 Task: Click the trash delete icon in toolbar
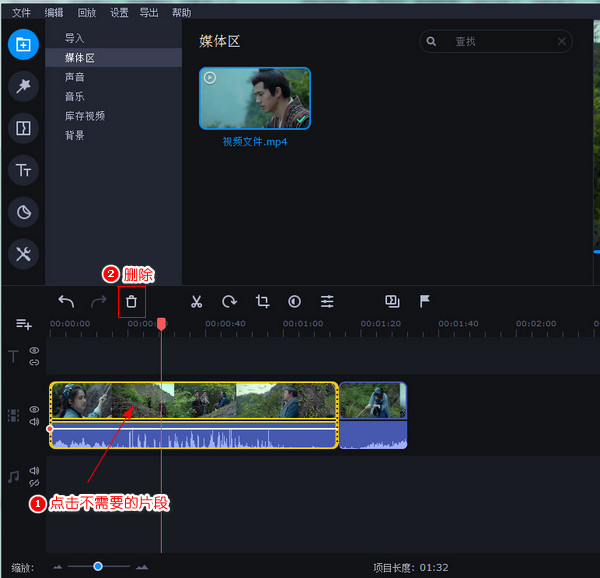pos(131,301)
